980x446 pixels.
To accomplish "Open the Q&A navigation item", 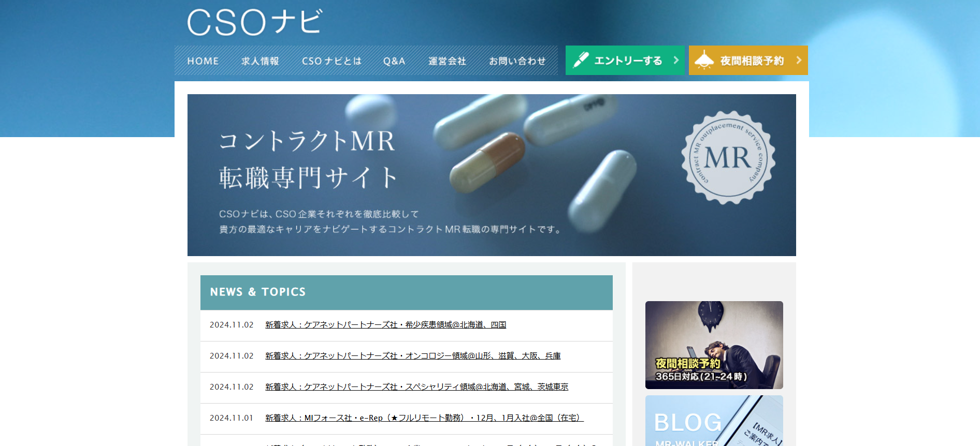I will pos(394,61).
